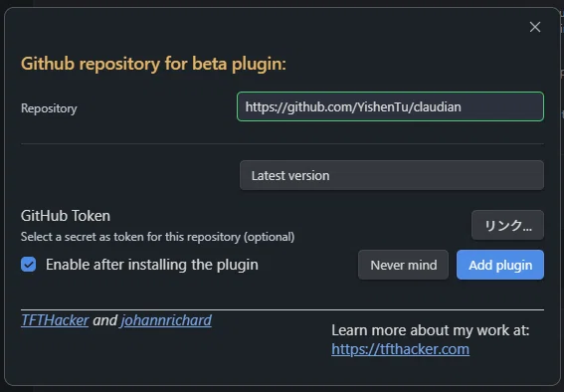Click the Github repository for beta plugin title
This screenshot has width=564, height=392.
tap(153, 64)
